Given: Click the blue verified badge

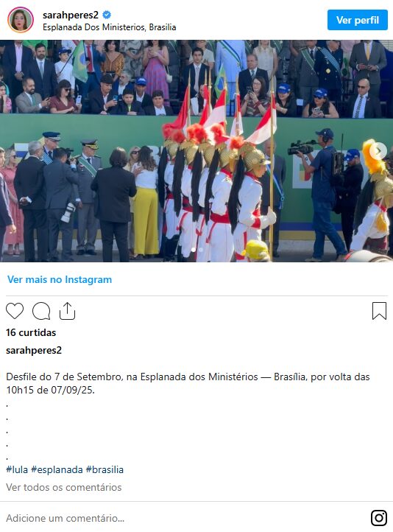Looking at the screenshot, I should [107, 15].
